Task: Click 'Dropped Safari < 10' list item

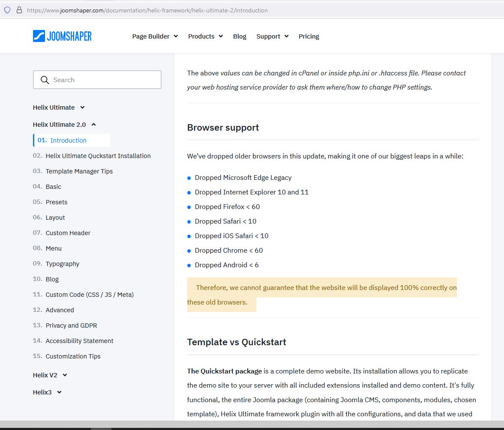Action: coord(225,221)
